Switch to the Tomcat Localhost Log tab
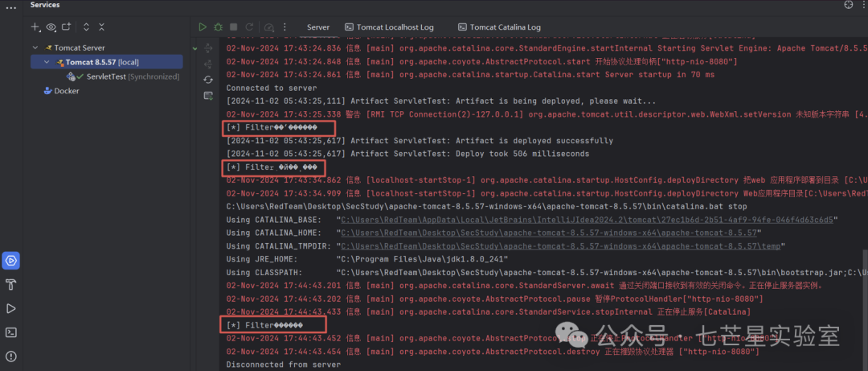The height and width of the screenshot is (371, 868). pyautogui.click(x=389, y=27)
